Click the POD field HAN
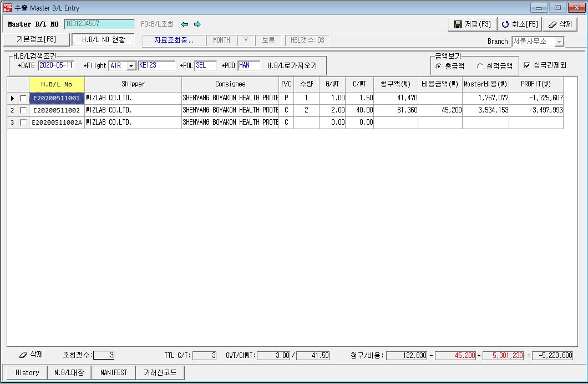This screenshot has width=588, height=384. (x=249, y=65)
